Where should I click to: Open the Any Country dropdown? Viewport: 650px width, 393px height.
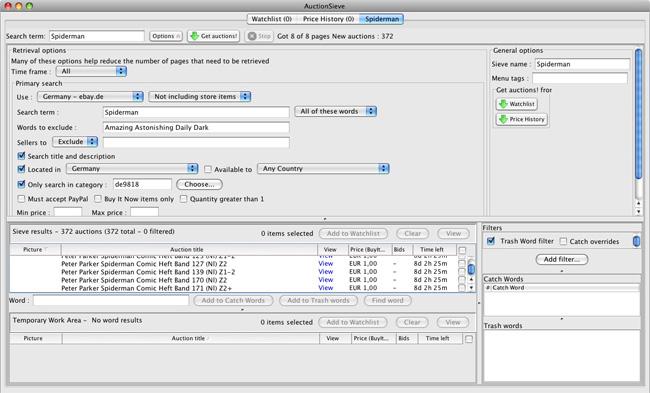tap(323, 169)
